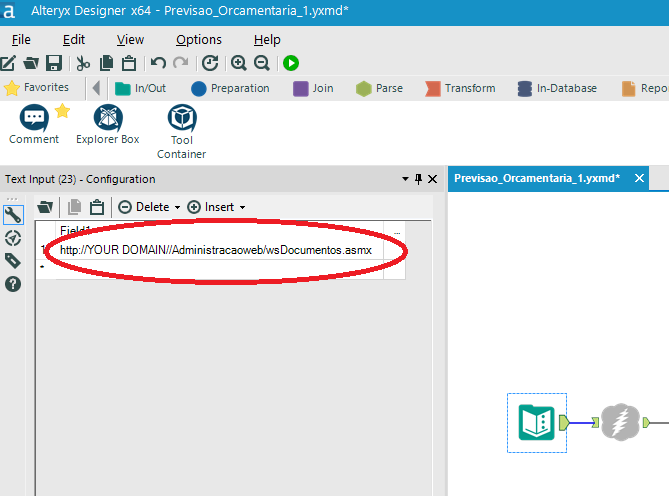669x498 pixels.
Task: Expand the Delete dropdown arrow
Action: (177, 207)
